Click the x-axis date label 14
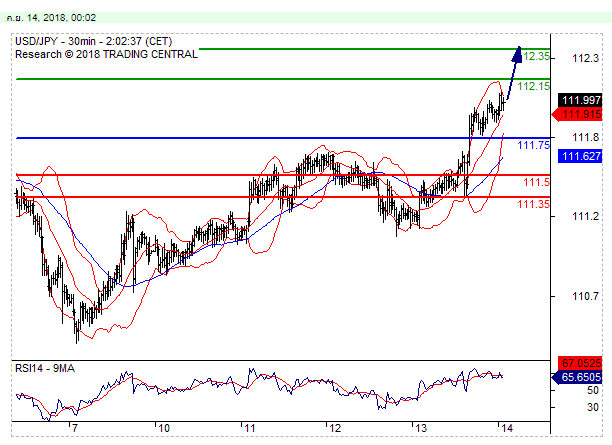 pos(506,428)
